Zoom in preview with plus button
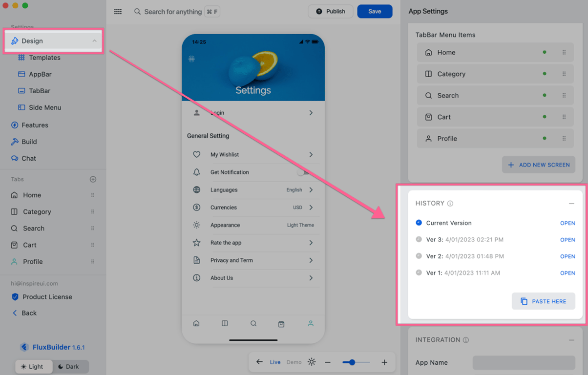The image size is (588, 375). coord(384,362)
